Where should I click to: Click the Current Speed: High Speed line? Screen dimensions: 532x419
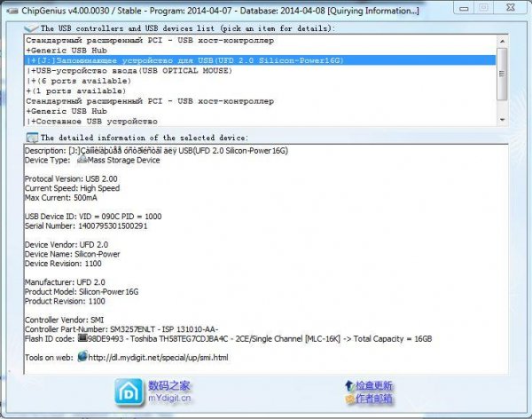pos(73,188)
